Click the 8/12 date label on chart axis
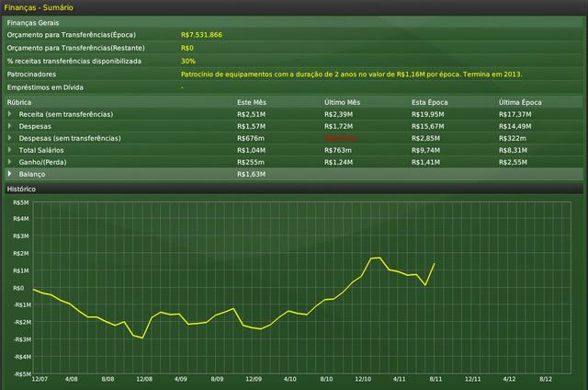Screen dimensions: 588x390 546,379
